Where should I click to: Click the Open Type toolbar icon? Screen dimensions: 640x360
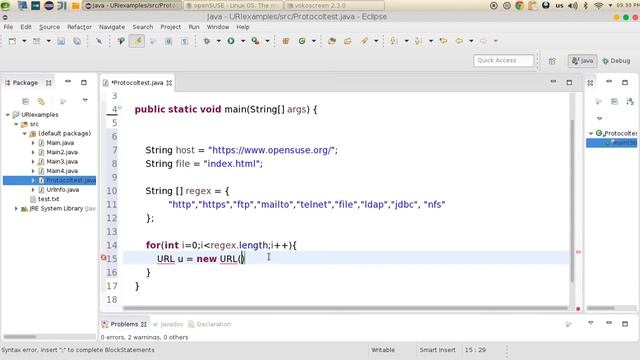pos(332,41)
